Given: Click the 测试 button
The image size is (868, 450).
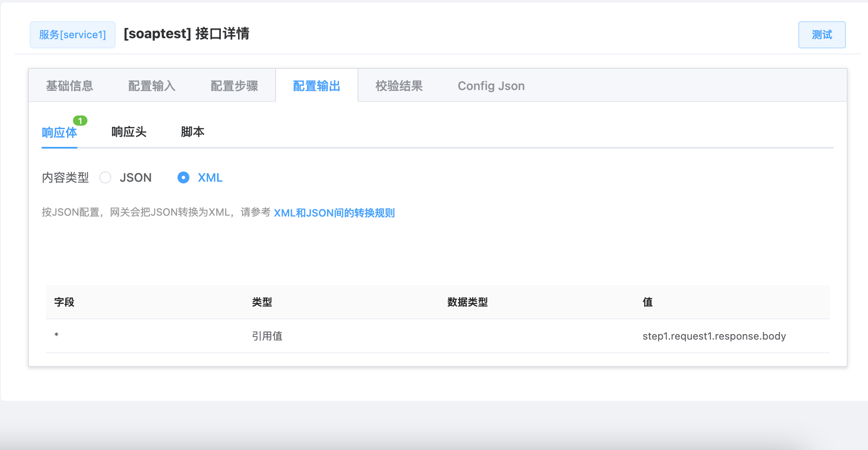Looking at the screenshot, I should point(822,35).
